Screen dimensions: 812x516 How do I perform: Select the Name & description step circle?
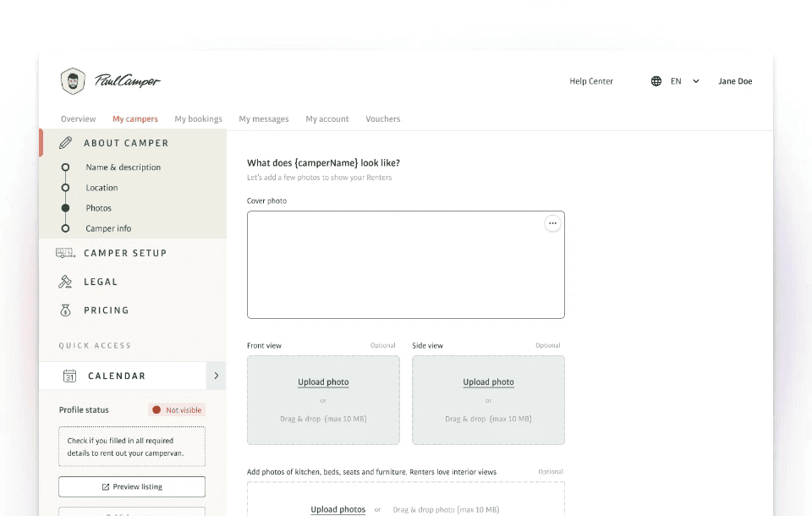(65, 167)
